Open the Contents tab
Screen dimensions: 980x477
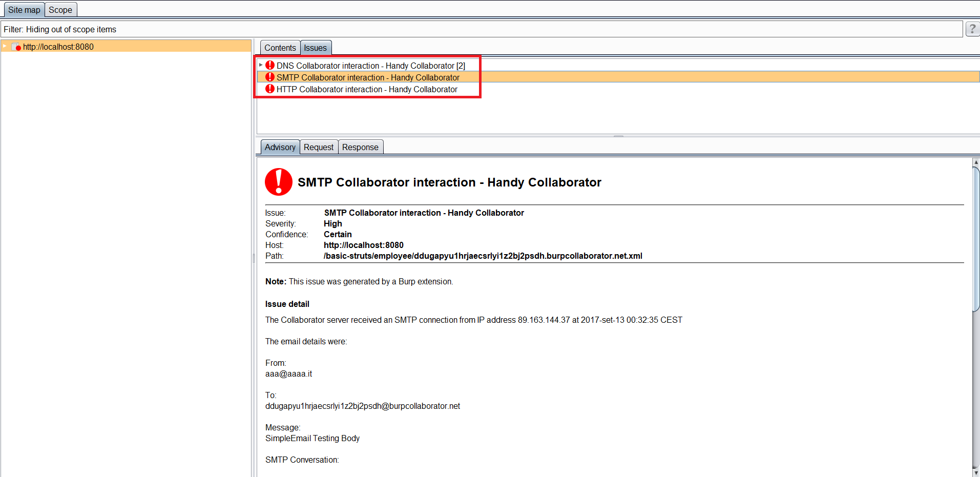tap(280, 48)
